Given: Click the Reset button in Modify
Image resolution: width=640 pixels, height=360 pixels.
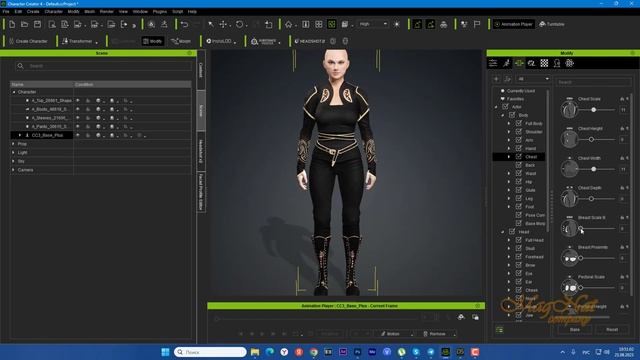Looking at the screenshot, I should (612, 329).
